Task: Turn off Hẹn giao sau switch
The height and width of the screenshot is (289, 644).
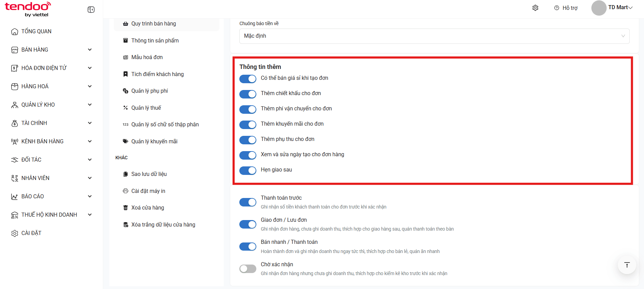Action: [x=248, y=170]
